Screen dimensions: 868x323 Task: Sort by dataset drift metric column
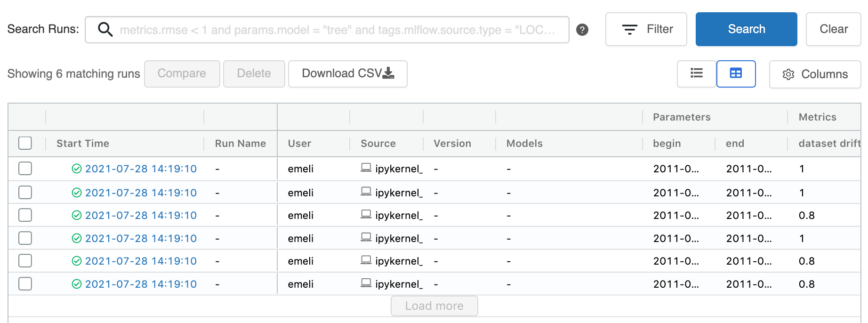coord(829,143)
